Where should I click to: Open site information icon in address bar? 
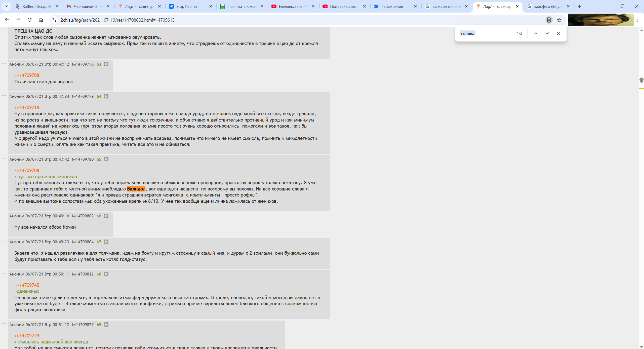pos(54,20)
